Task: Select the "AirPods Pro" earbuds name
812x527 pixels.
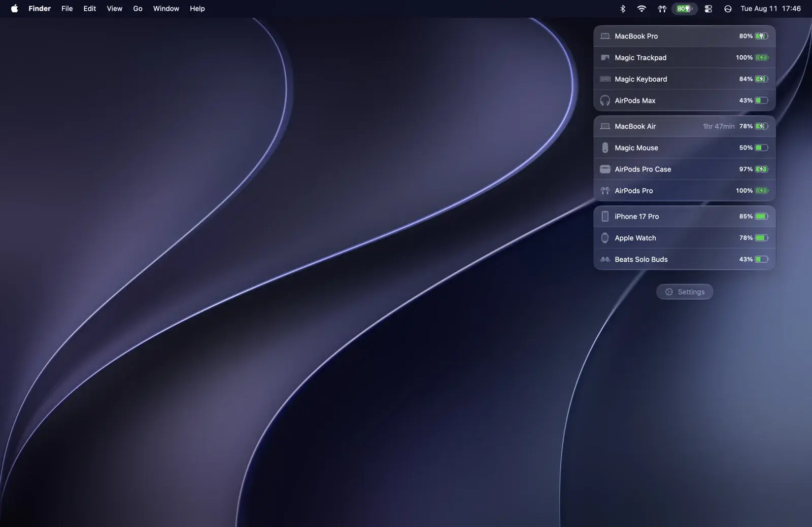Action: [634, 191]
